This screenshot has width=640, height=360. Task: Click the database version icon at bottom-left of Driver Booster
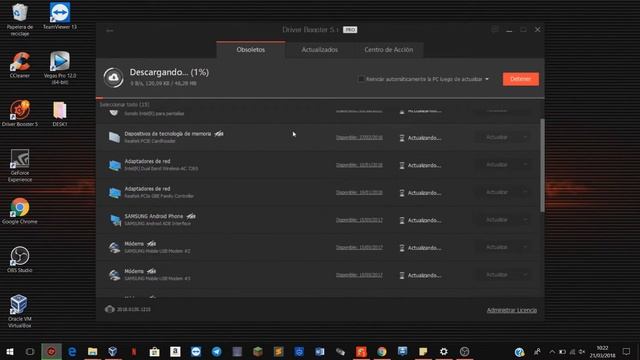(109, 309)
